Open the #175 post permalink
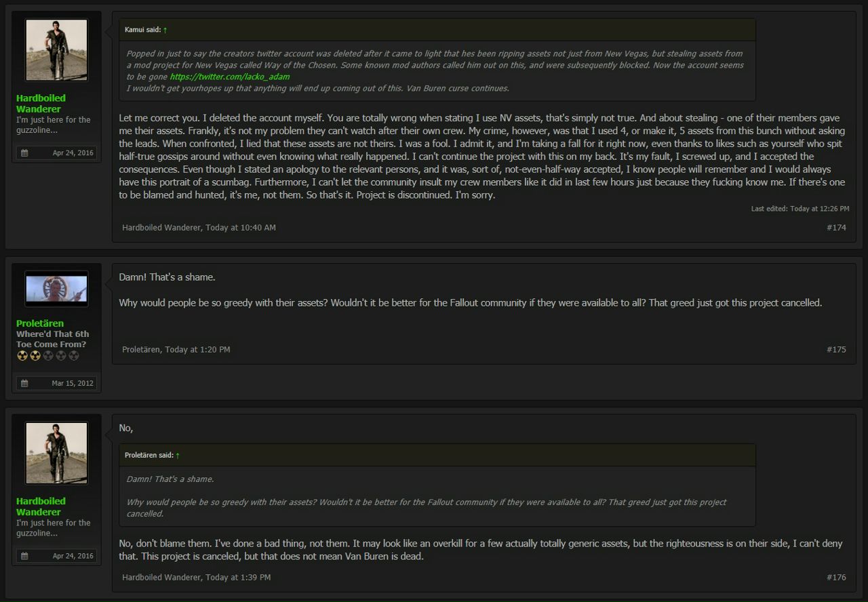Screen dimensions: 868x602 click(x=836, y=350)
